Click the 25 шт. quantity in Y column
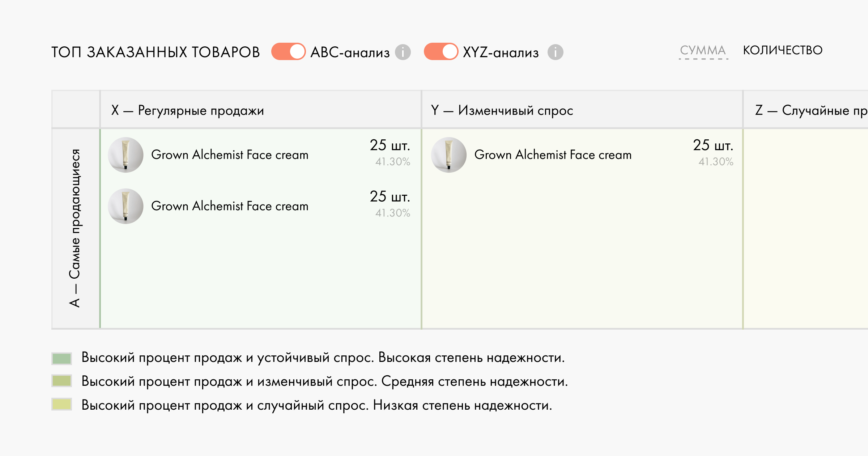This screenshot has height=456, width=868. [x=712, y=145]
